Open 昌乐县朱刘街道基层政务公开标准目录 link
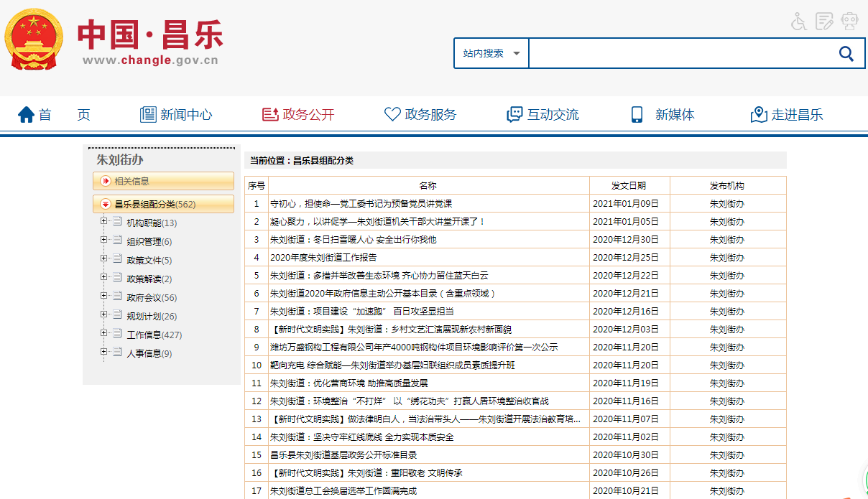 343,454
